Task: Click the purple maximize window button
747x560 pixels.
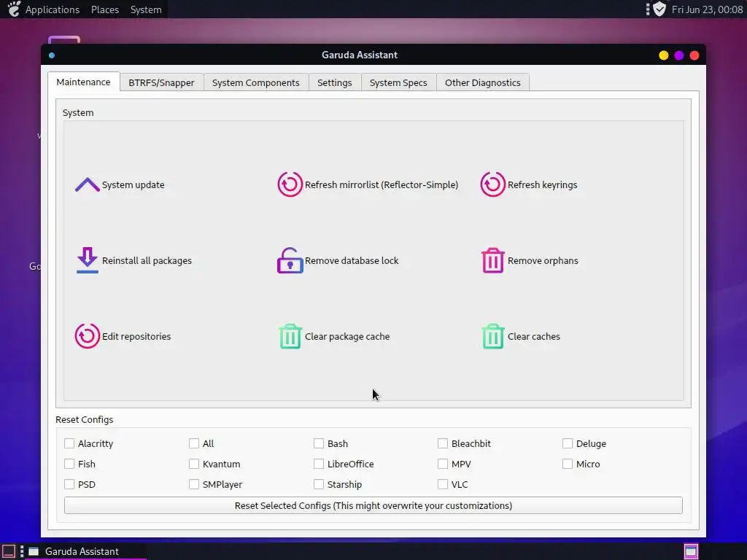Action: pos(679,55)
